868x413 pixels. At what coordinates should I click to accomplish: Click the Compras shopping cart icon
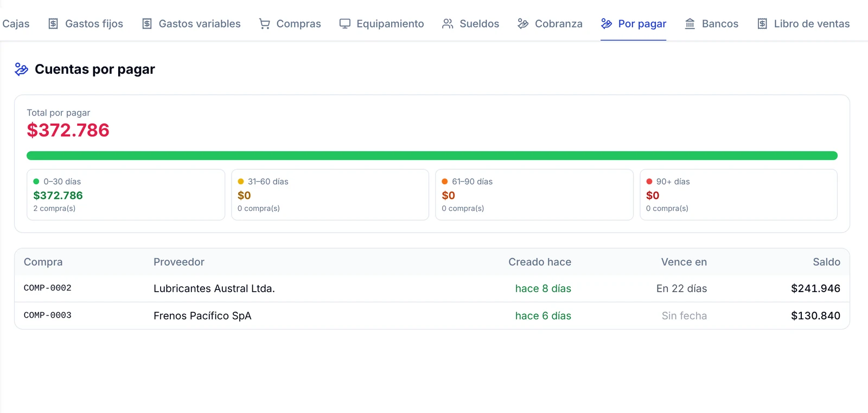265,24
